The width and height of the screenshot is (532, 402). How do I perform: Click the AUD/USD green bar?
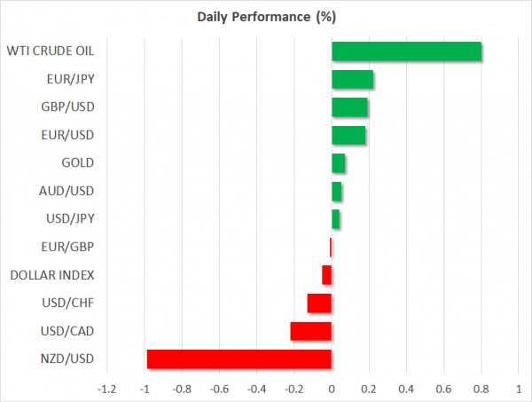pos(336,191)
